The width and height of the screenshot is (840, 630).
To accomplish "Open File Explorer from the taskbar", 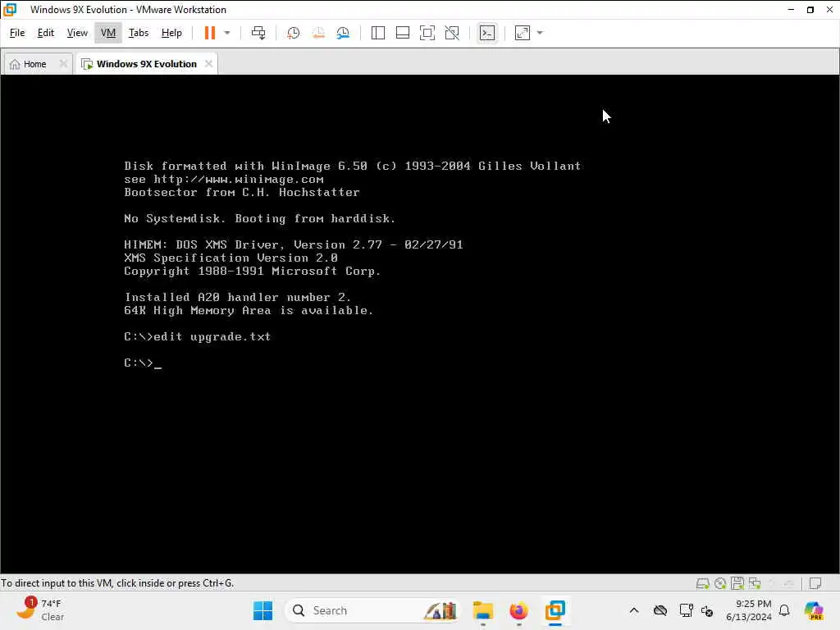I will point(482,610).
